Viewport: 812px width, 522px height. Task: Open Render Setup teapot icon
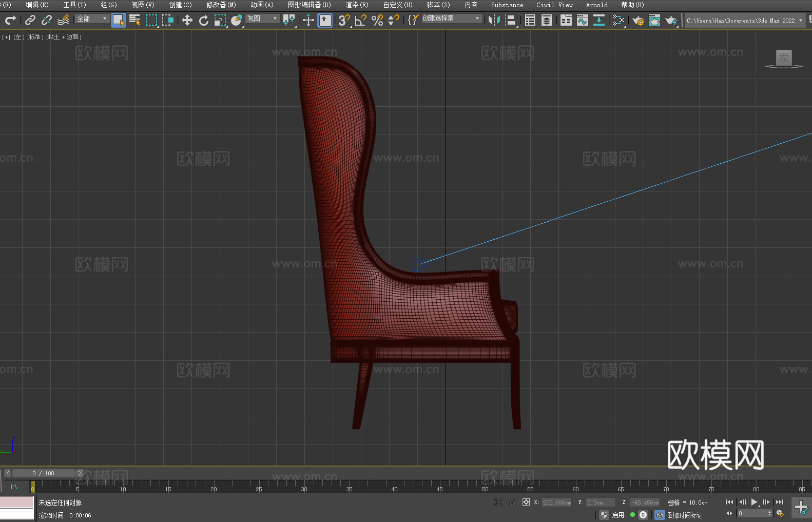pos(638,21)
